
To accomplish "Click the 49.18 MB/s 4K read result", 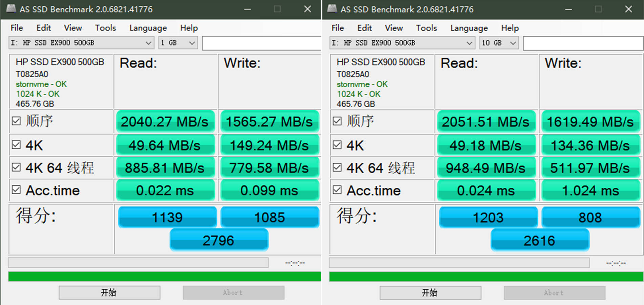I will point(486,145).
